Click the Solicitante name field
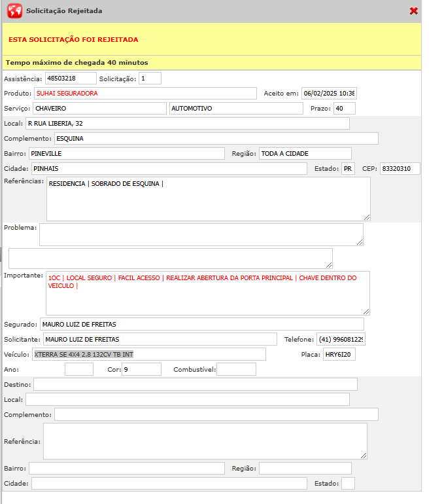This screenshot has height=504, width=442. pyautogui.click(x=160, y=340)
